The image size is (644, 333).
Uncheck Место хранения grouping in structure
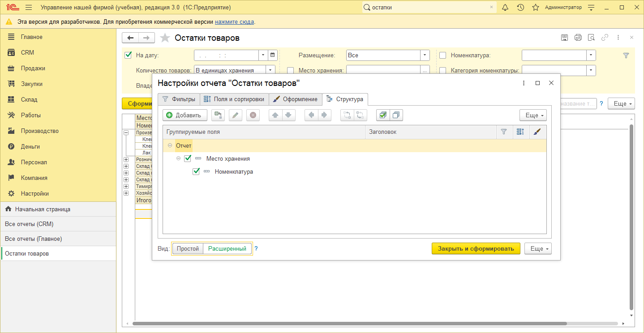pyautogui.click(x=188, y=158)
